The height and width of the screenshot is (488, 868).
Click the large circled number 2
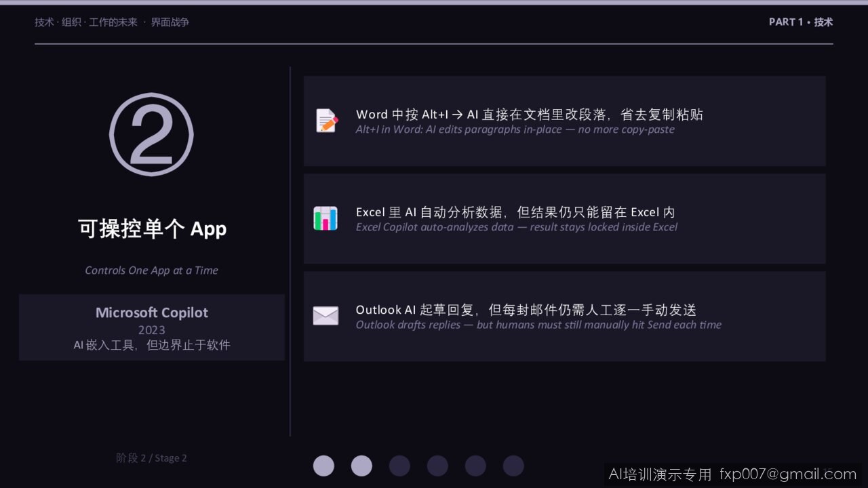coord(151,134)
